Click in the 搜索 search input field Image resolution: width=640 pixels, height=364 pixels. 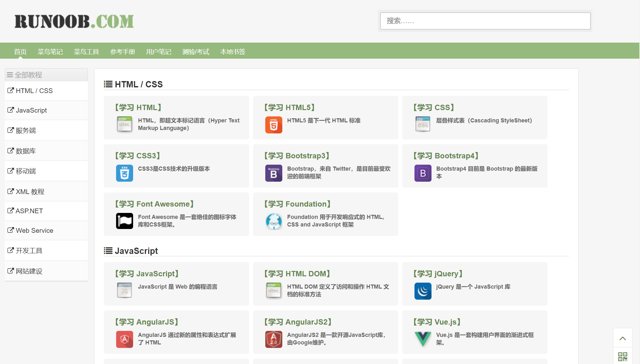click(485, 21)
